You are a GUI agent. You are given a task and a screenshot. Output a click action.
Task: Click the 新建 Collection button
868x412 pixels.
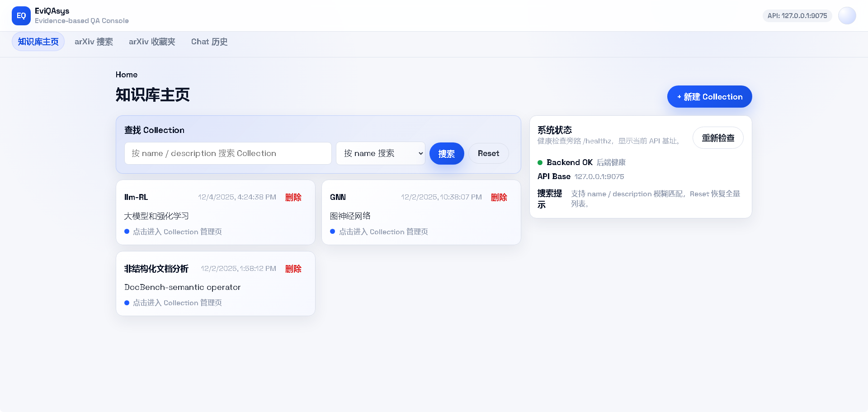[709, 96]
